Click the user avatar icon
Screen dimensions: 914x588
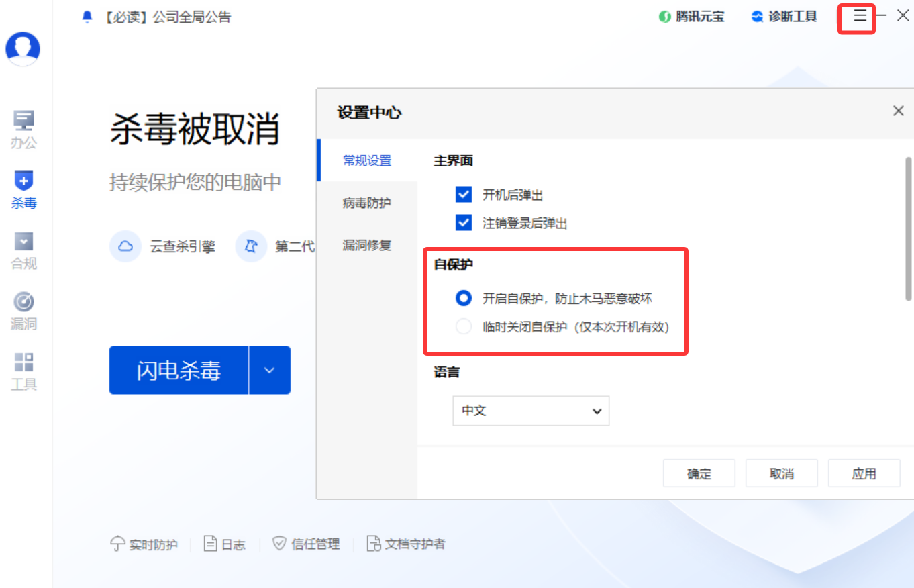(x=23, y=48)
